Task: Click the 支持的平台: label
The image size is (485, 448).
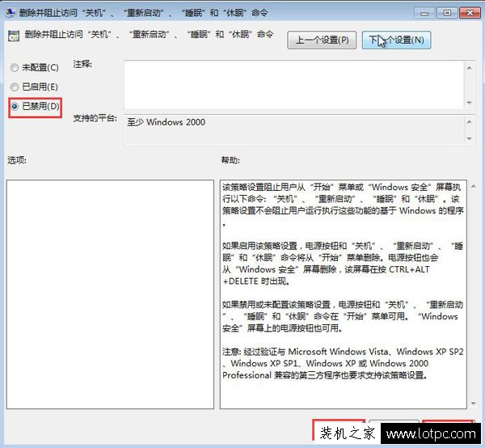Action: coord(95,118)
